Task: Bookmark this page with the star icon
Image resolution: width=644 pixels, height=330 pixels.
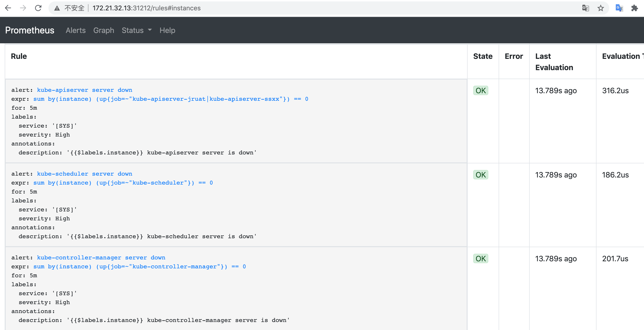Action: pyautogui.click(x=601, y=8)
